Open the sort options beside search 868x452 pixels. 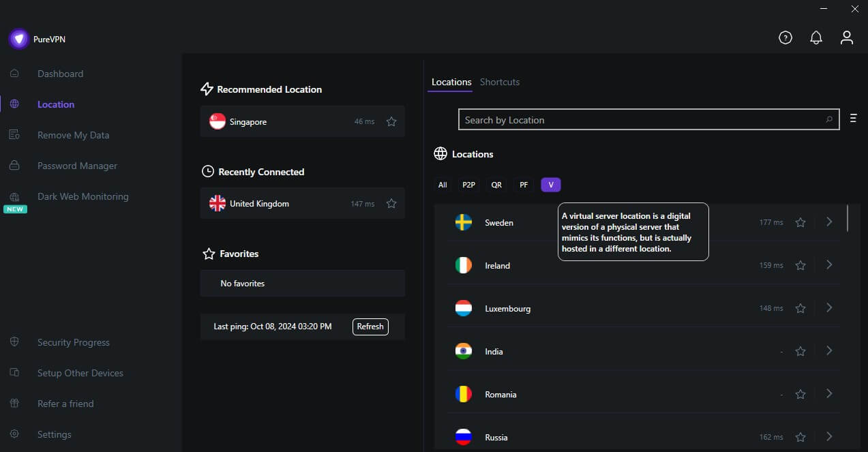[852, 117]
